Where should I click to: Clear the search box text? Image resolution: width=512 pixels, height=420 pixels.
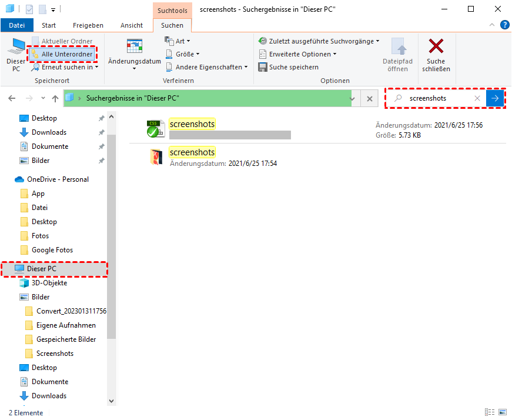[x=477, y=98]
